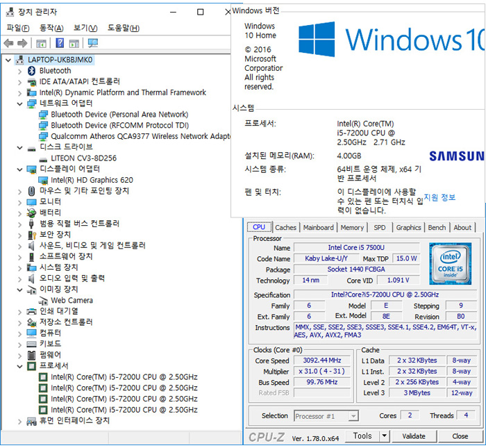Switch to the Bench tab in CPU-Z

pyautogui.click(x=437, y=228)
